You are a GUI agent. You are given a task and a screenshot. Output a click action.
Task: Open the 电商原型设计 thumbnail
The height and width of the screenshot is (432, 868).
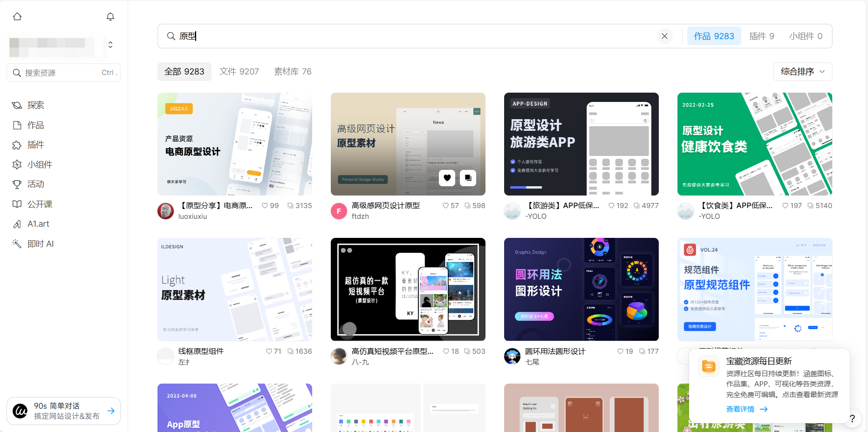tap(235, 144)
